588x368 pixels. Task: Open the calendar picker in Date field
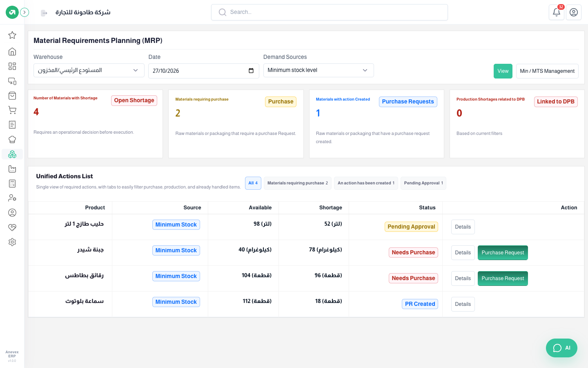[x=251, y=71]
